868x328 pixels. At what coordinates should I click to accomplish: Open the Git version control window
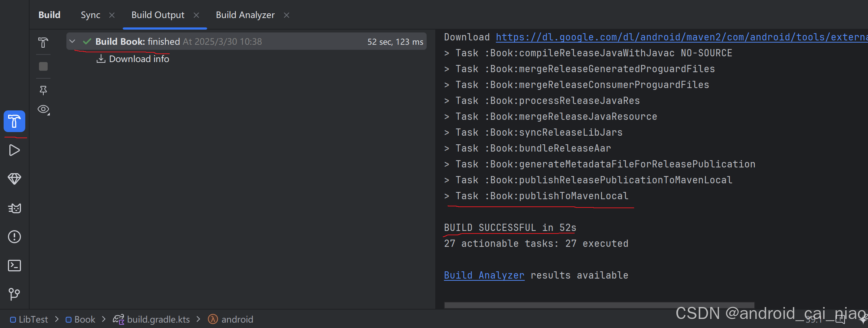[x=14, y=294]
